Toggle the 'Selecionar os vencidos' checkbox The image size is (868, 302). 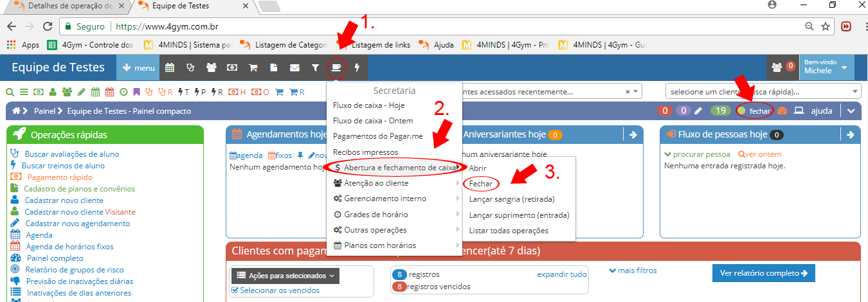click(x=235, y=290)
